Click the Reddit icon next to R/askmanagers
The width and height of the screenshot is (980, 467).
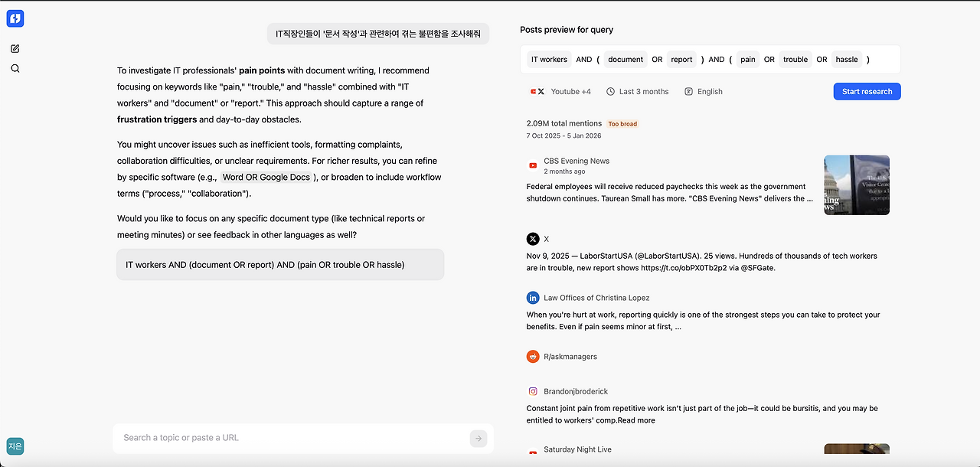(x=533, y=356)
